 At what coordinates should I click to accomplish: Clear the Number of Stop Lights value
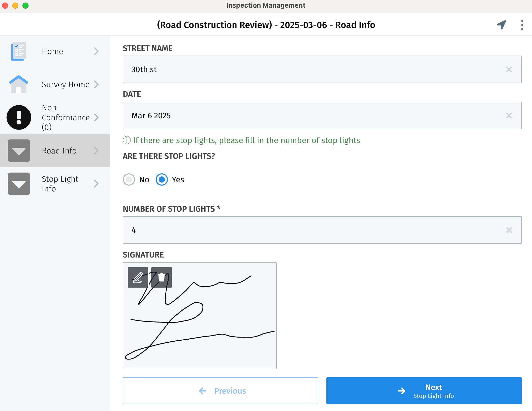(x=509, y=230)
